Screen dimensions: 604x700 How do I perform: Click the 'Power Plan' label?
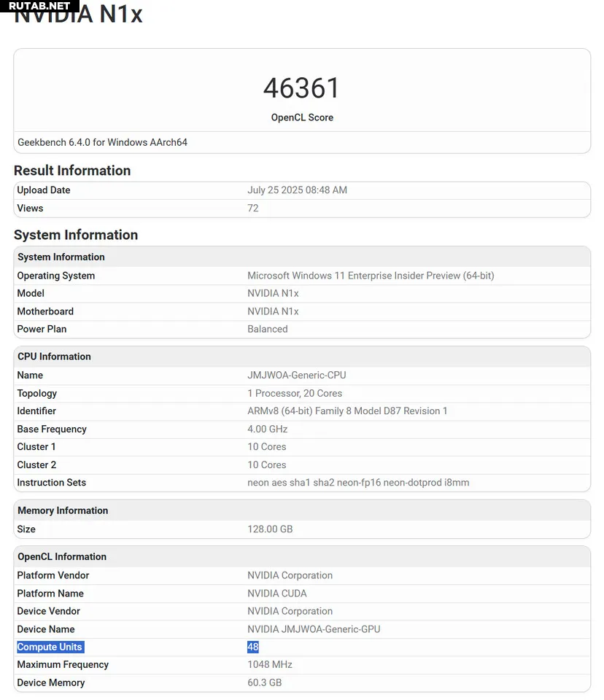click(42, 329)
